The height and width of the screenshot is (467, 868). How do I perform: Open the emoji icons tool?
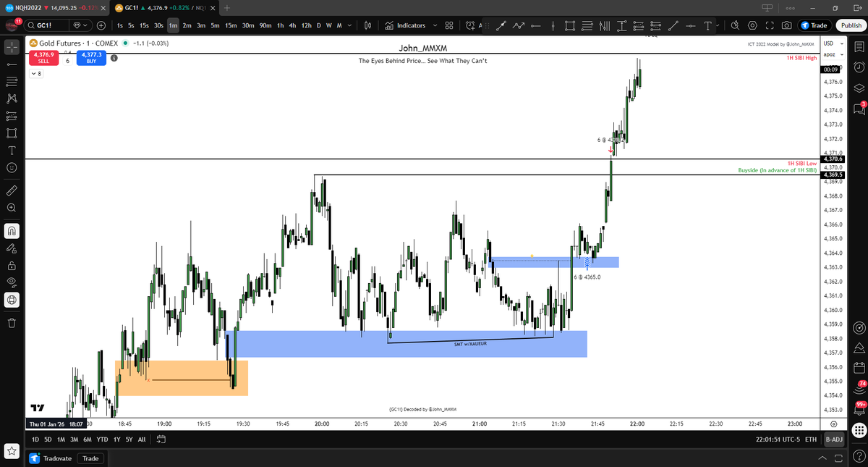12,167
